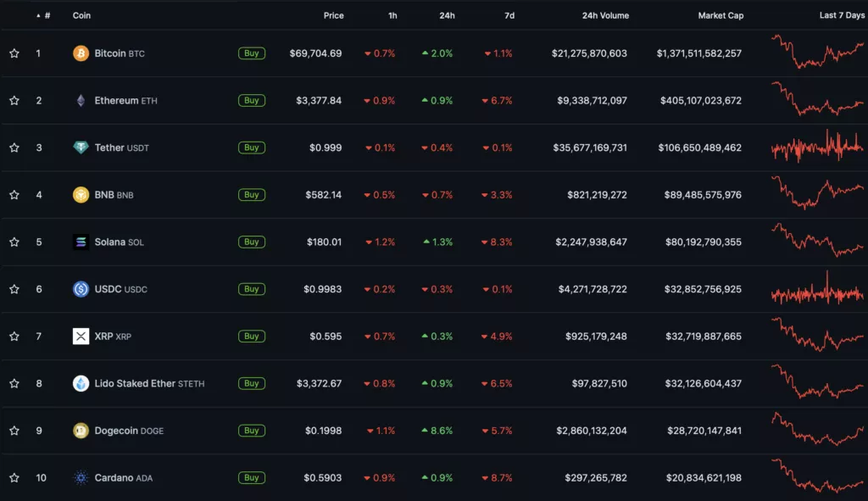Click the Tether coin logo
868x501 pixels.
81,148
